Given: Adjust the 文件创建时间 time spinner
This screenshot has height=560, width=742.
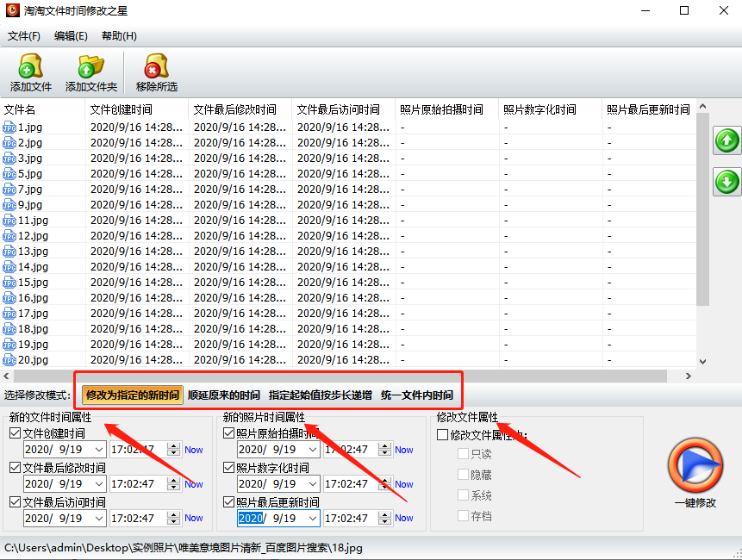Looking at the screenshot, I should [x=174, y=450].
